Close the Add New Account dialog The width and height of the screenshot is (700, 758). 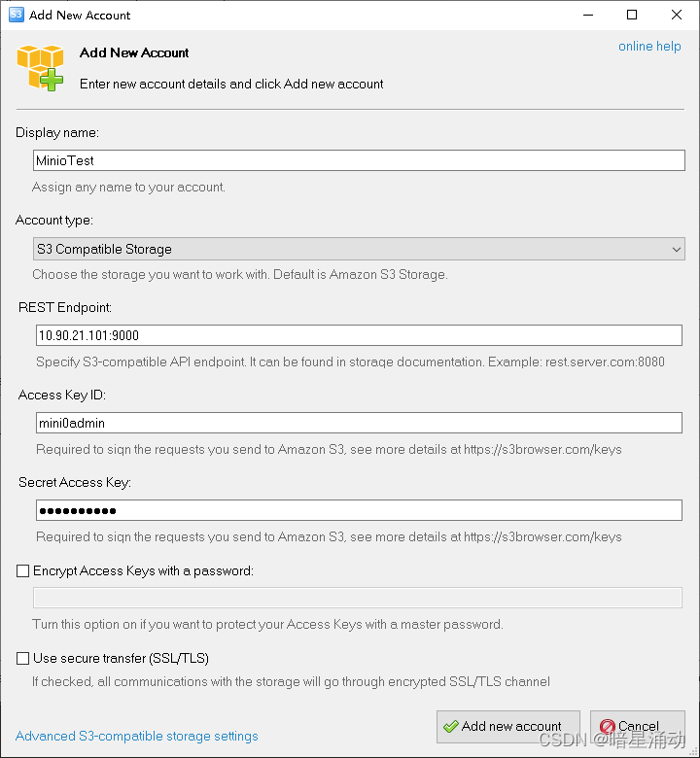677,15
